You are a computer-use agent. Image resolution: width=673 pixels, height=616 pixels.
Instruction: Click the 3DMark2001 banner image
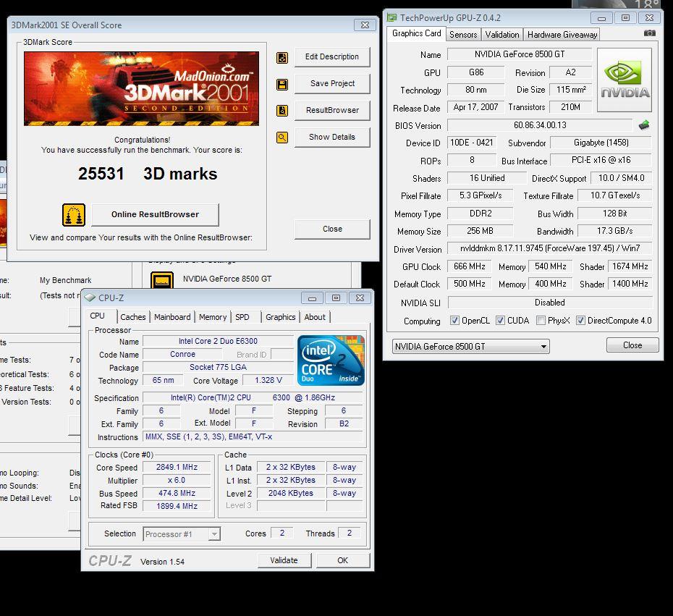(x=141, y=88)
